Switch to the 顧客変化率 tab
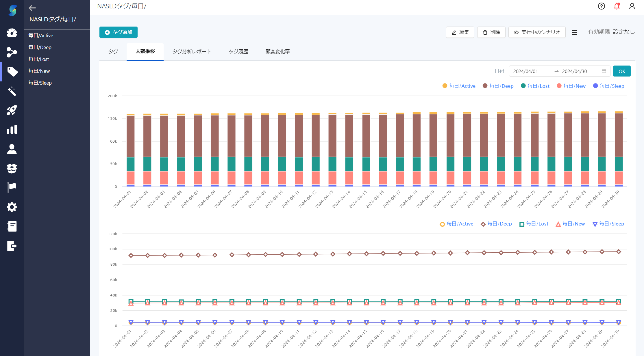 pos(277,52)
